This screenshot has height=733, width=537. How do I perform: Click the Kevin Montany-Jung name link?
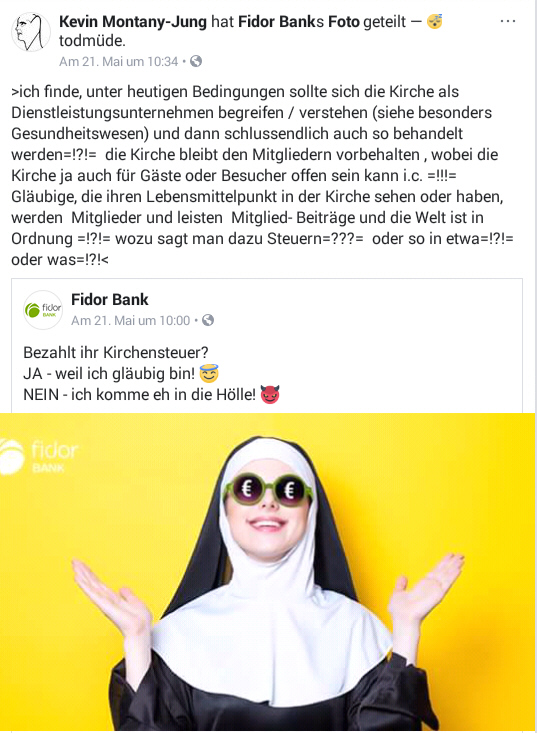pos(133,22)
